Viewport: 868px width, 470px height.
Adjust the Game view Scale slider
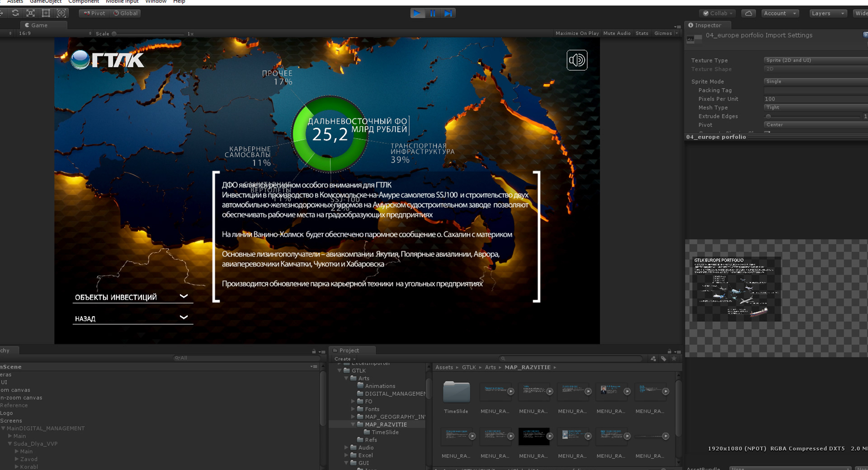point(149,33)
